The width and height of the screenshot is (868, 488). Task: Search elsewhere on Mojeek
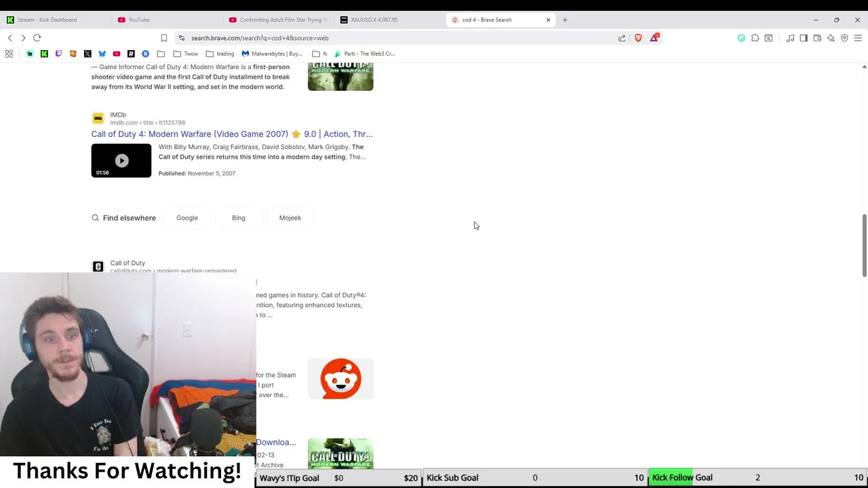coord(290,218)
